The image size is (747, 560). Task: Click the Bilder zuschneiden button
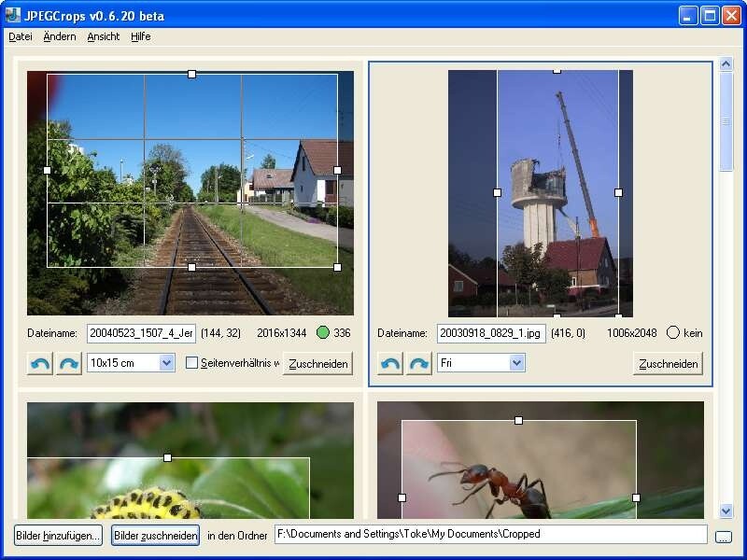tap(155, 536)
